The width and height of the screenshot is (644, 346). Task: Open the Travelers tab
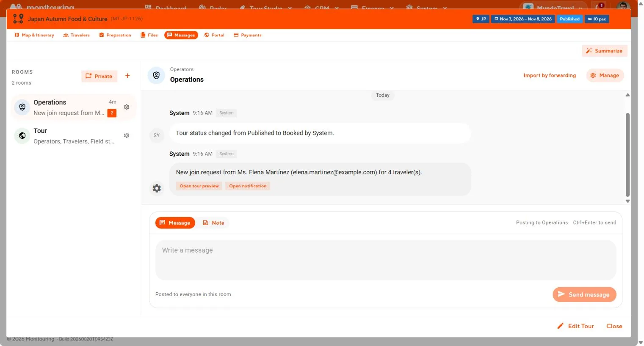(x=77, y=35)
